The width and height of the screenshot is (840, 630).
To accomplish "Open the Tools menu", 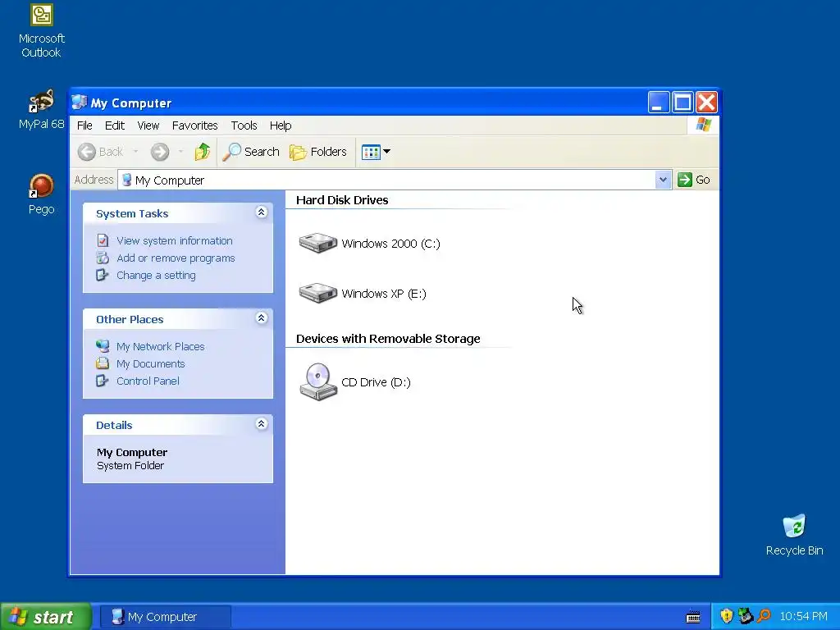I will [x=244, y=126].
